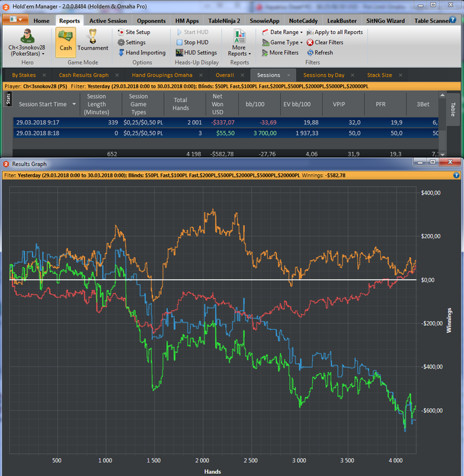
Task: Close the Overall report tab
Action: point(242,75)
